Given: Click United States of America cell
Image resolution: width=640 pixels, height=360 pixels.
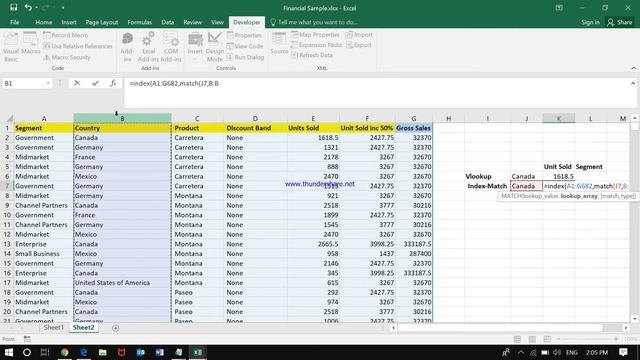Looking at the screenshot, I should click(122, 282).
